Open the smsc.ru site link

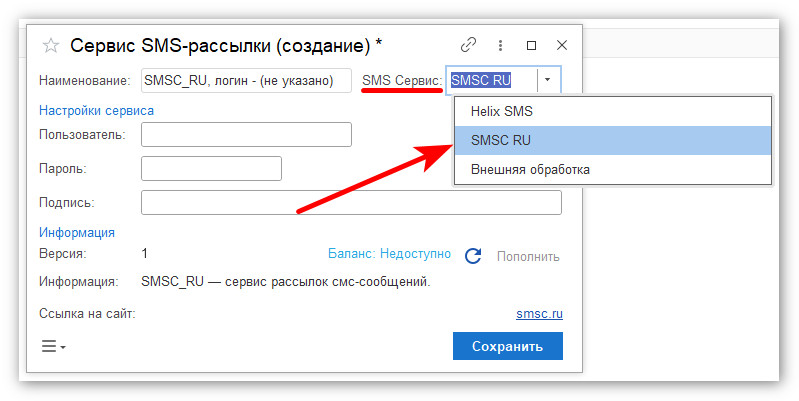click(x=539, y=313)
